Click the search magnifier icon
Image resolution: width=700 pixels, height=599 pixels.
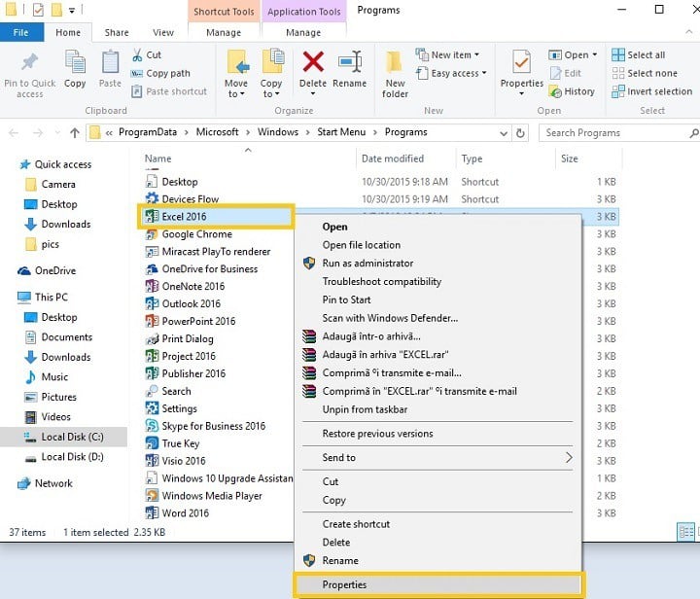[x=694, y=133]
